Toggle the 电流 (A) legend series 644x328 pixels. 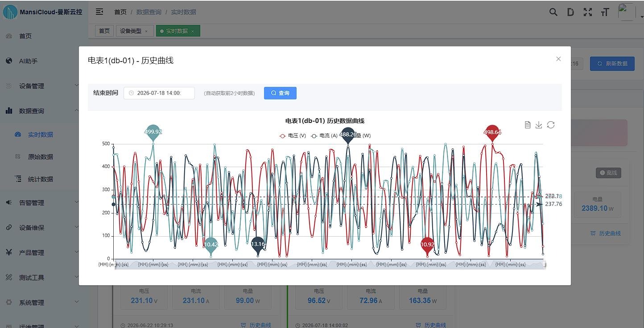point(324,136)
